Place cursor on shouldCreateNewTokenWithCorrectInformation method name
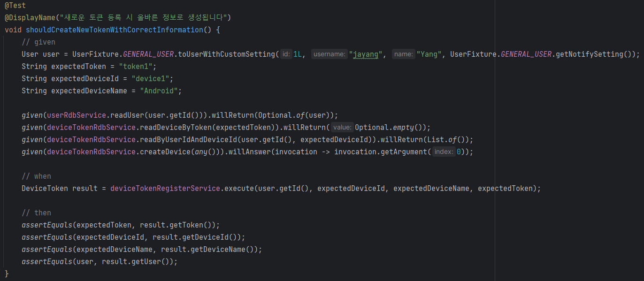The height and width of the screenshot is (281, 644). coord(115,30)
